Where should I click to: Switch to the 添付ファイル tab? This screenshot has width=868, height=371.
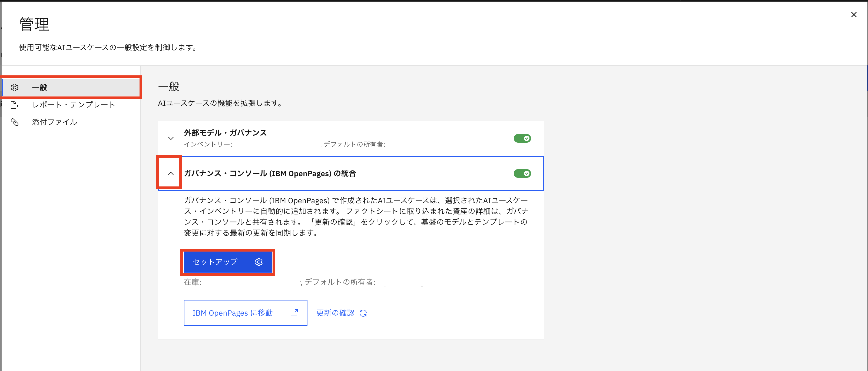click(54, 122)
